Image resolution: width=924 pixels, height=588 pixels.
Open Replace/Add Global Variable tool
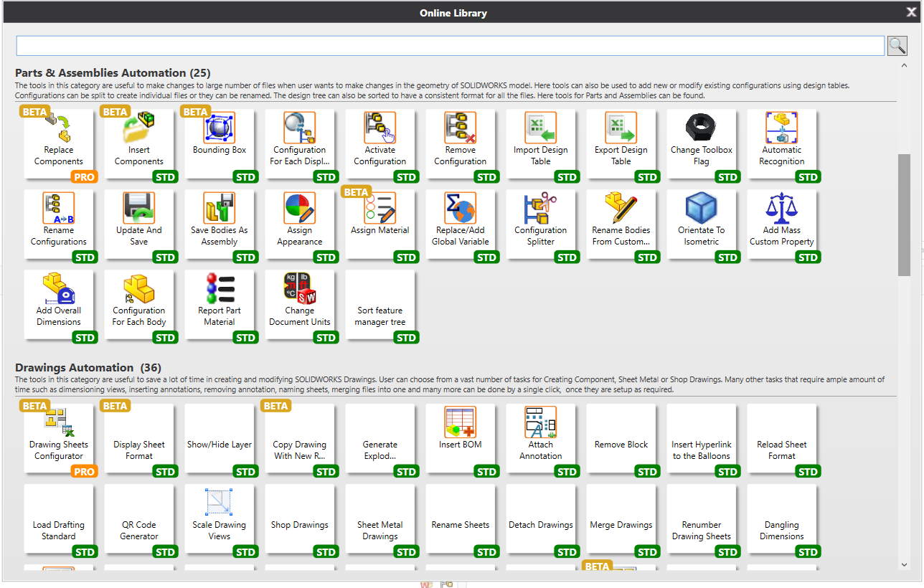[x=461, y=224]
